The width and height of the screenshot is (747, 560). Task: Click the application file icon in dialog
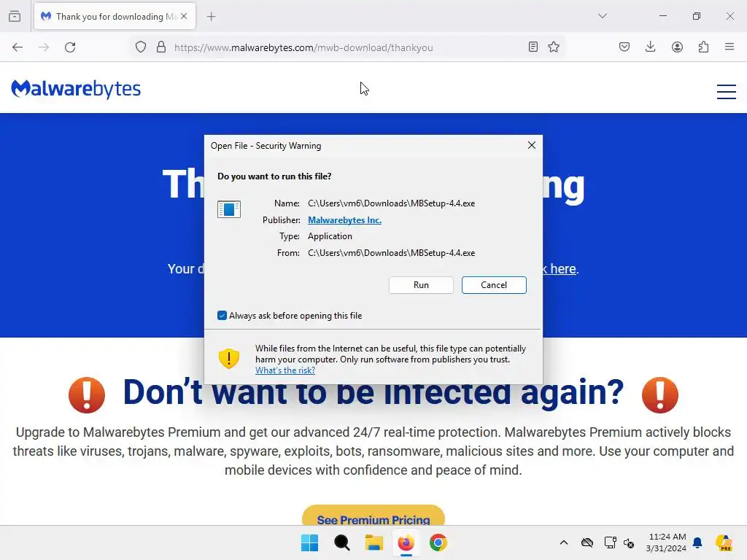tap(228, 209)
